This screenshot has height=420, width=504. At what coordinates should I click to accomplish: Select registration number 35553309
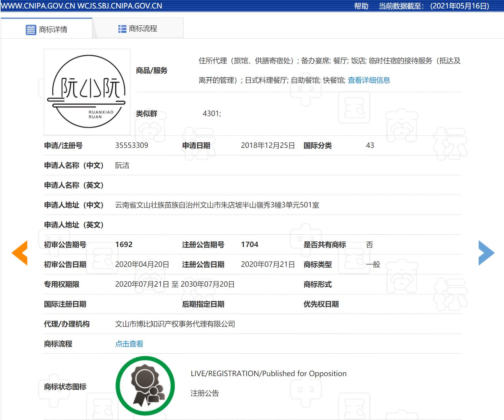[132, 145]
